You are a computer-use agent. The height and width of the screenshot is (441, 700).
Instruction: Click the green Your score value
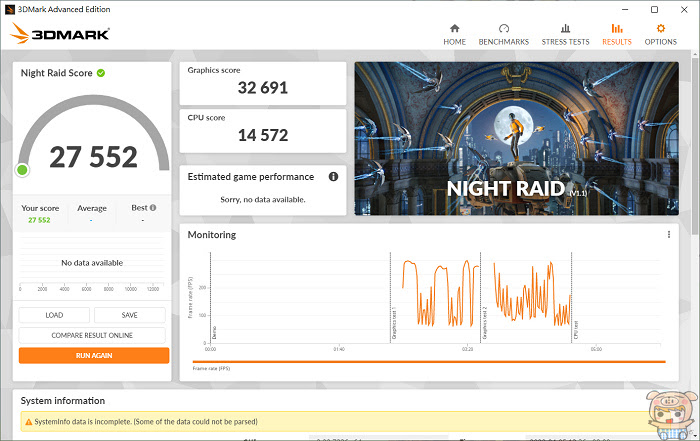39,220
